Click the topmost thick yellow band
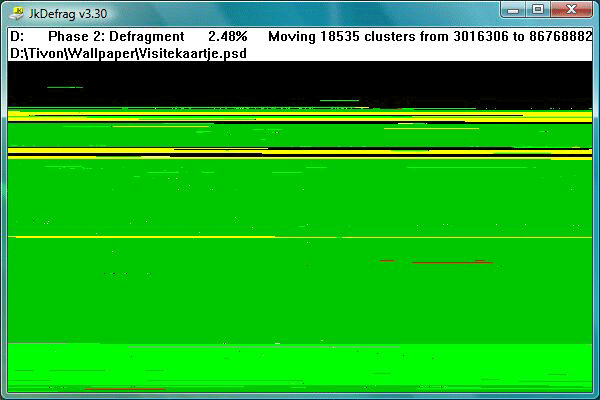Viewport: 600px width, 400px height. click(x=300, y=116)
